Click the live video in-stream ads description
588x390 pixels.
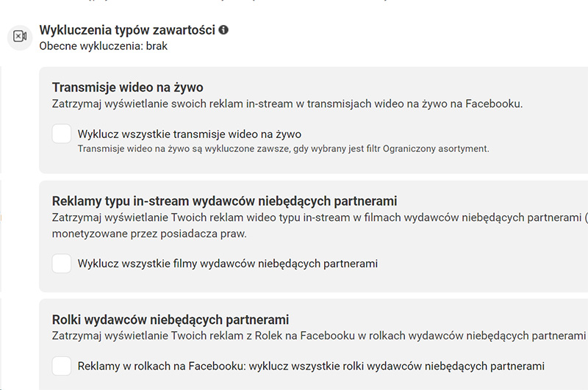pos(287,104)
